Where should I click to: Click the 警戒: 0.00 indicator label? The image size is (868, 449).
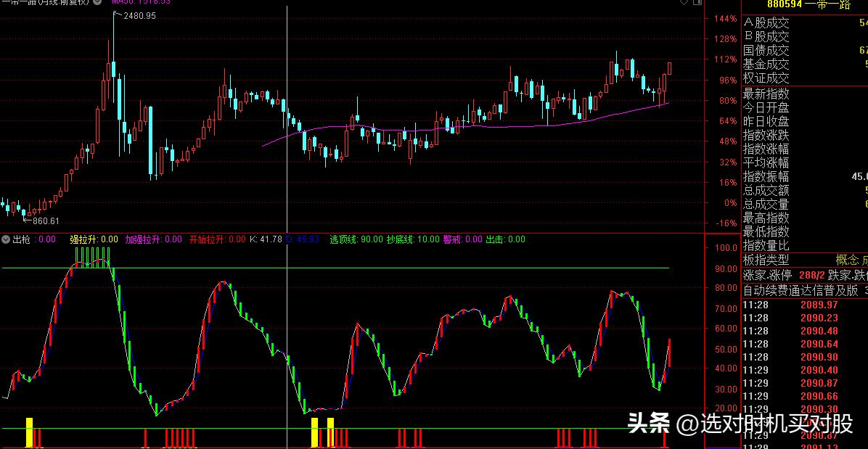coord(462,239)
